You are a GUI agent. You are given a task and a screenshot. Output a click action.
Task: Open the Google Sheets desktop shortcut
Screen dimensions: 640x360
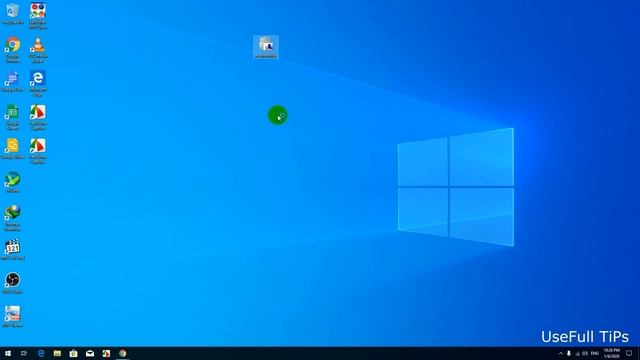coord(13,117)
